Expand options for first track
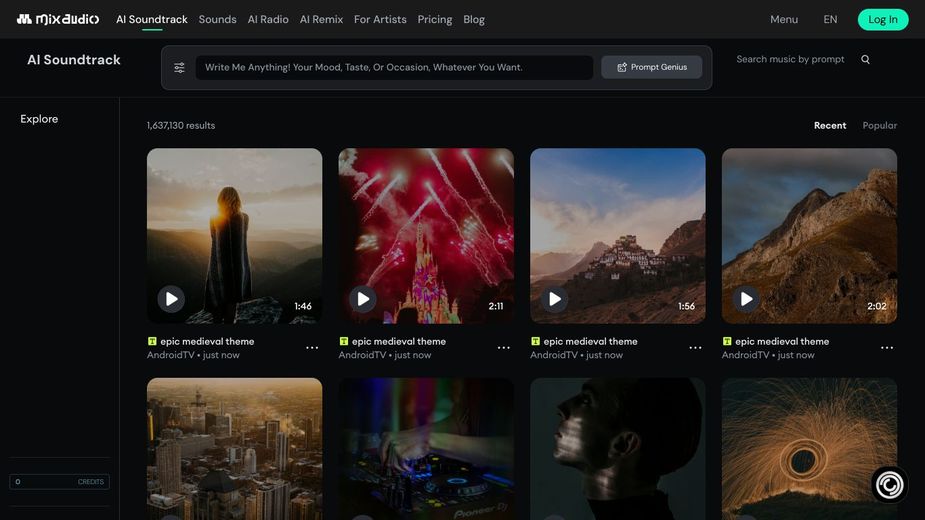This screenshot has width=925, height=520. tap(312, 348)
